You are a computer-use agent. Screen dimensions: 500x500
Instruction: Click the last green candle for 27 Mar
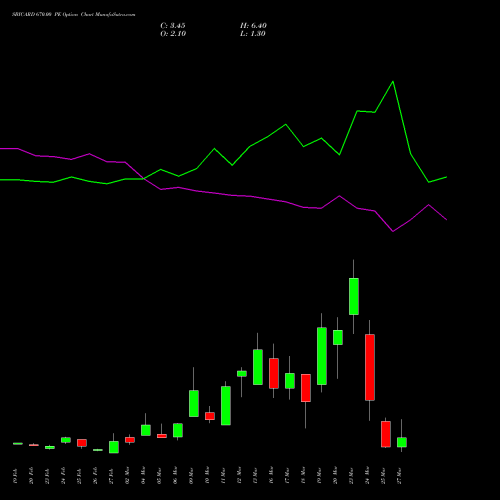(x=402, y=442)
